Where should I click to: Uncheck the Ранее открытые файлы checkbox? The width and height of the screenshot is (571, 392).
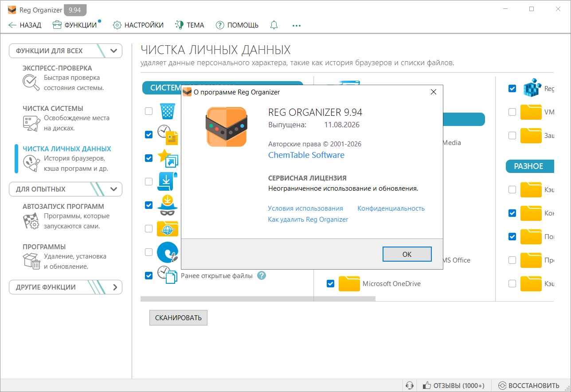click(149, 275)
